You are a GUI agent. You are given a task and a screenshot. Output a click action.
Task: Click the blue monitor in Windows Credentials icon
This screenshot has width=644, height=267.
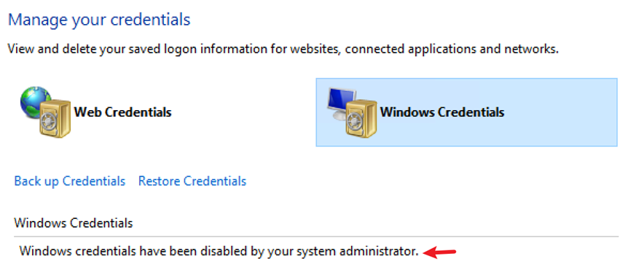click(x=341, y=101)
